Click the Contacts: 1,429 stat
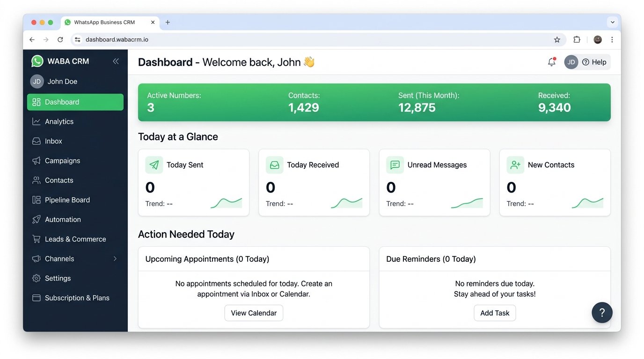This screenshot has width=644, height=359. (304, 102)
